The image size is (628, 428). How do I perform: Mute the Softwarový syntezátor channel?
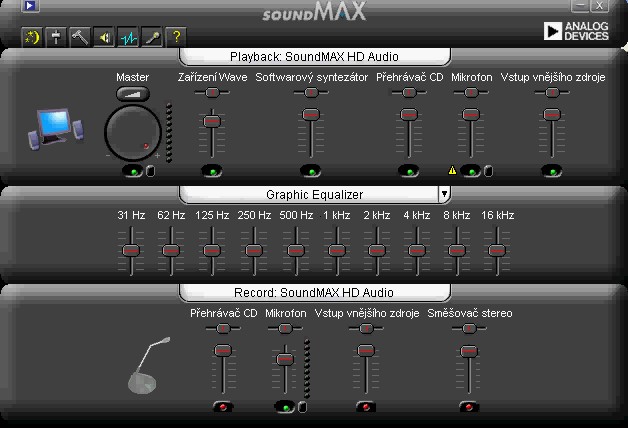tap(311, 172)
